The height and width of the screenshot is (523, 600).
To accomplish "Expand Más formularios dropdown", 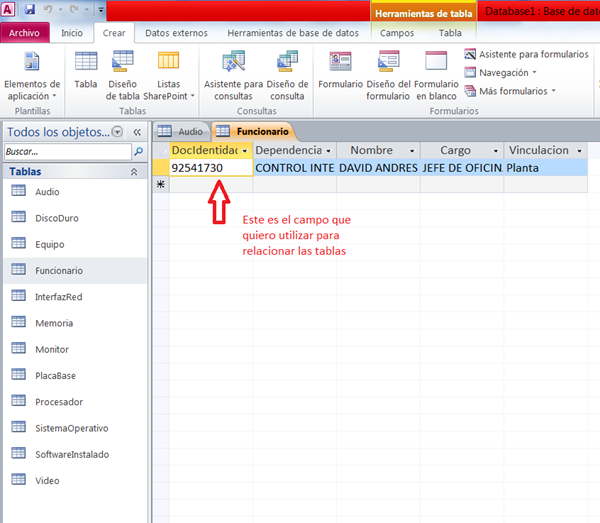I will 513,91.
